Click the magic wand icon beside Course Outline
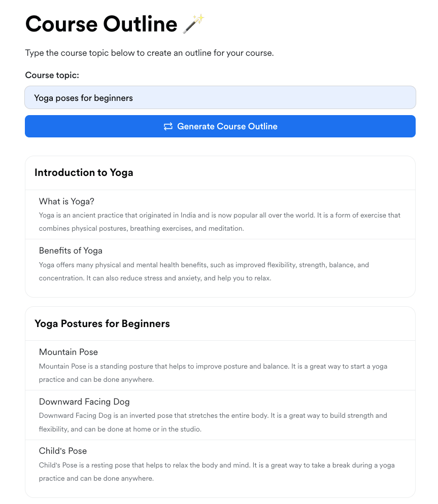This screenshot has height=504, width=438. (x=193, y=23)
